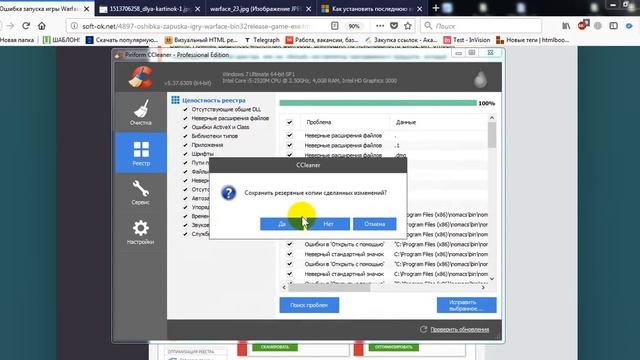The image size is (640, 360).
Task: Click the Поиск проблем button
Action: [309, 305]
